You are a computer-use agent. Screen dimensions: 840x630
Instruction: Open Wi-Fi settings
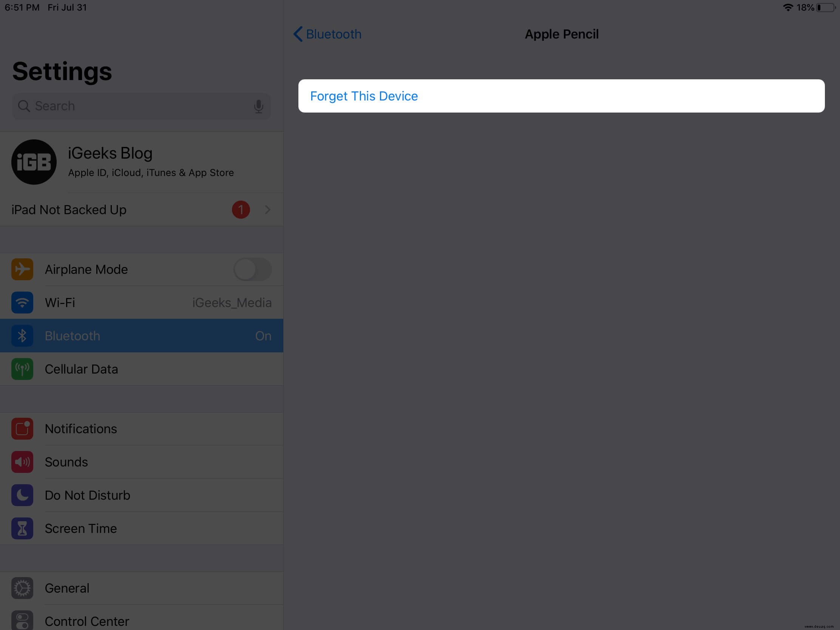(141, 303)
